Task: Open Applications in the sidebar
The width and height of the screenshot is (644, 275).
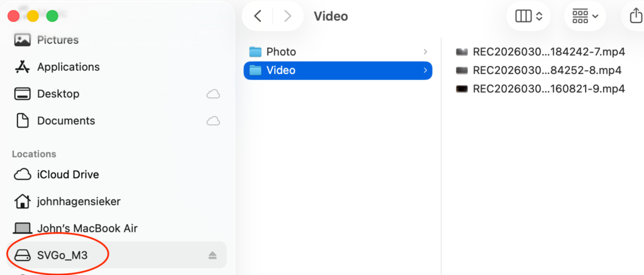Action: tap(68, 67)
